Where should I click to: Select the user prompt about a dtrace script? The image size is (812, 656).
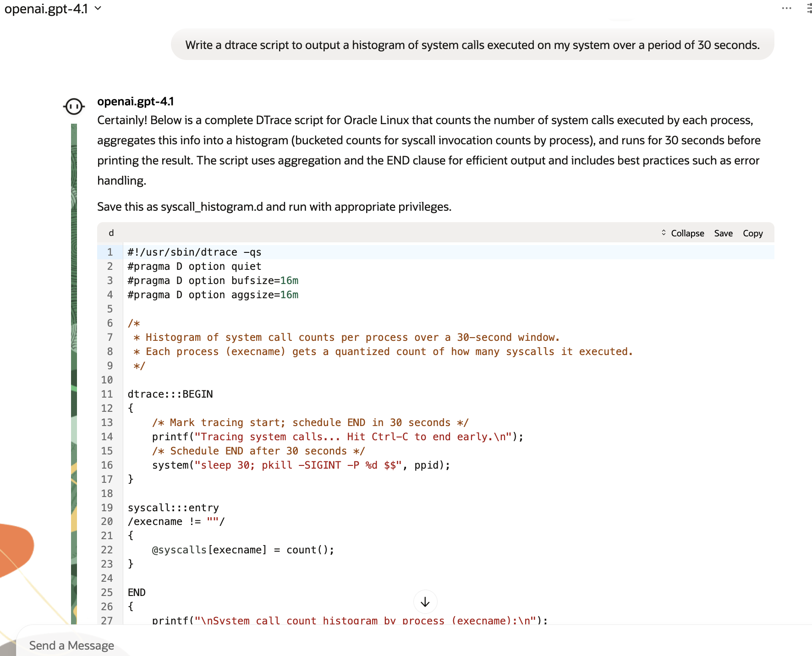coord(472,45)
